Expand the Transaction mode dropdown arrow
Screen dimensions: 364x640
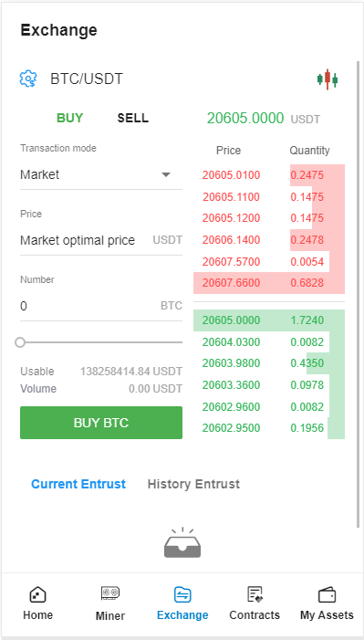pos(166,174)
